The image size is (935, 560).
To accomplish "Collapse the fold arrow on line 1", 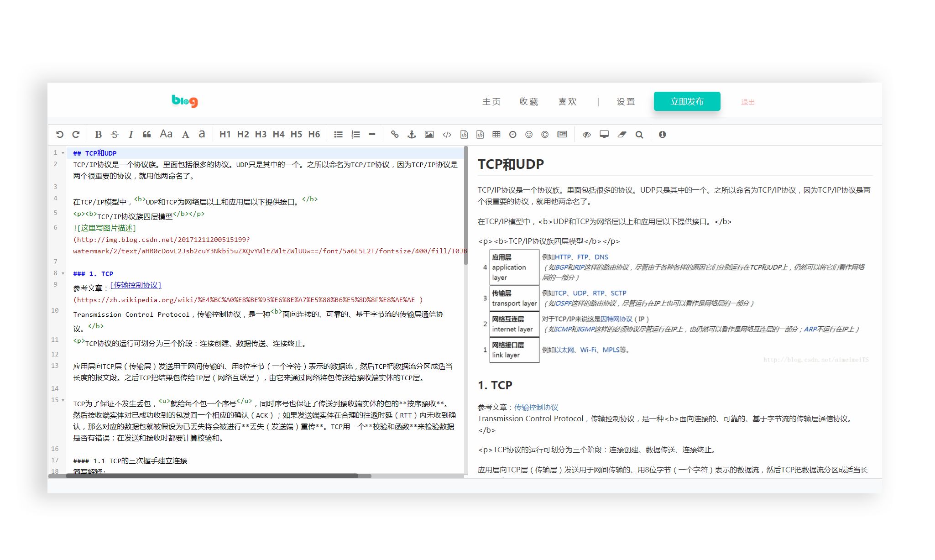I will 63,153.
